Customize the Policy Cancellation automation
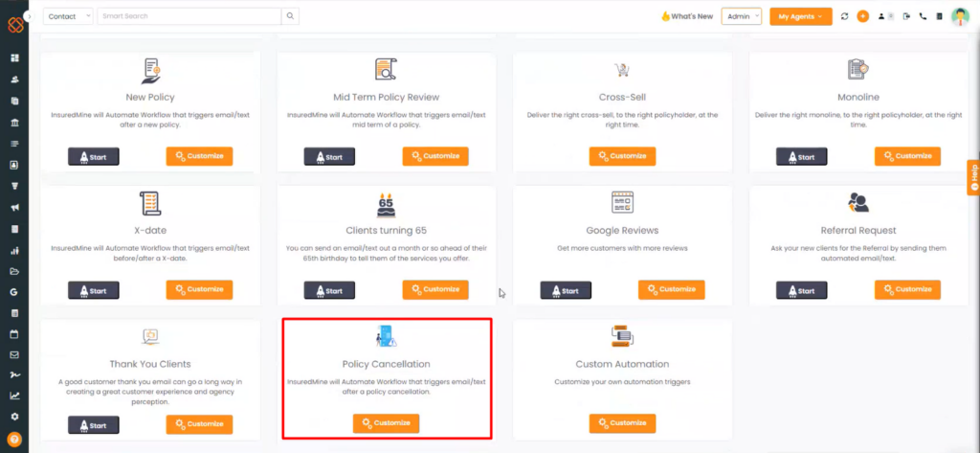This screenshot has height=453, width=980. click(x=387, y=423)
